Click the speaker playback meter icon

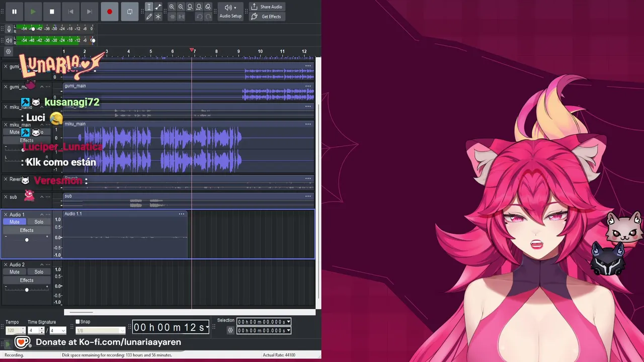tap(9, 40)
